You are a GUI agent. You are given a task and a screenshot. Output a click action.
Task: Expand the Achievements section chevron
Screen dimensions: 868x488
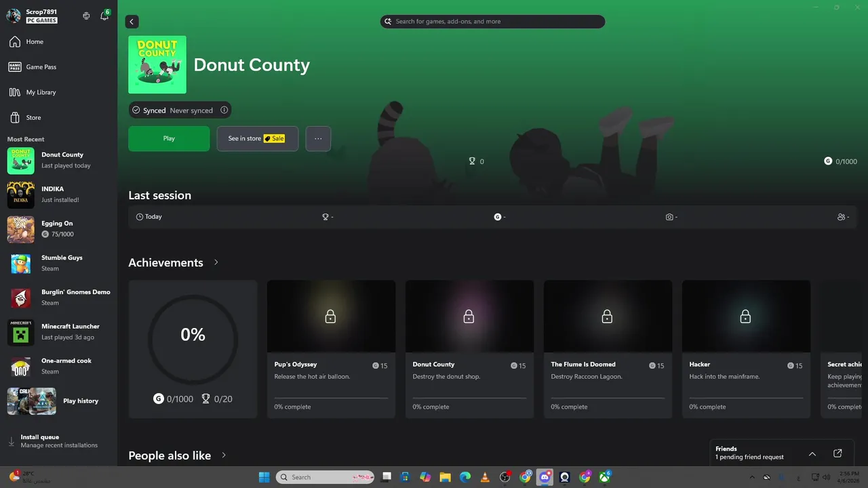tap(216, 262)
